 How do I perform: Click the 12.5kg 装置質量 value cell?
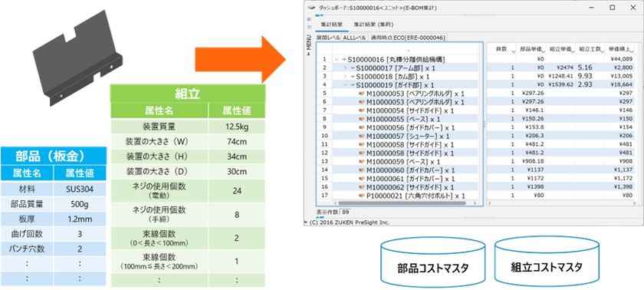(x=237, y=127)
